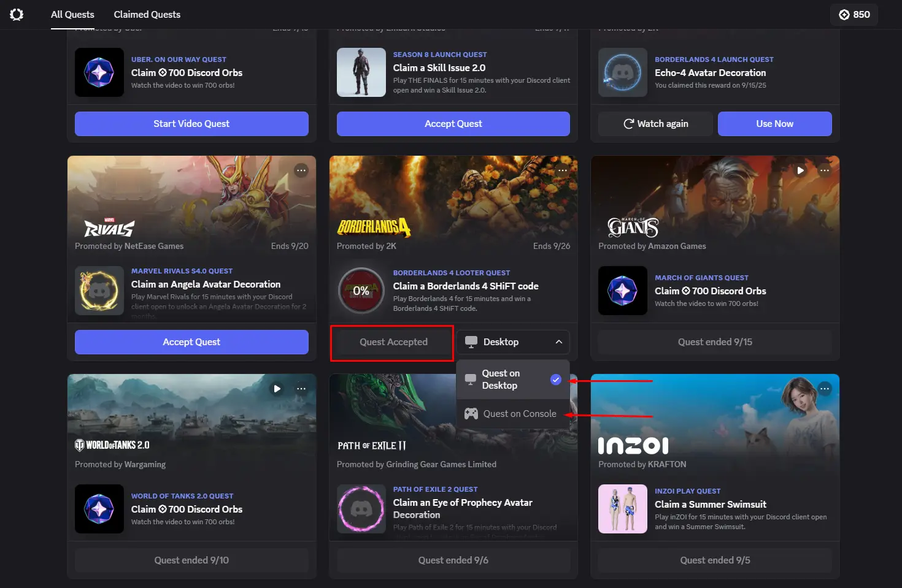Click March of Giants Orbs reward icon

coord(623,291)
